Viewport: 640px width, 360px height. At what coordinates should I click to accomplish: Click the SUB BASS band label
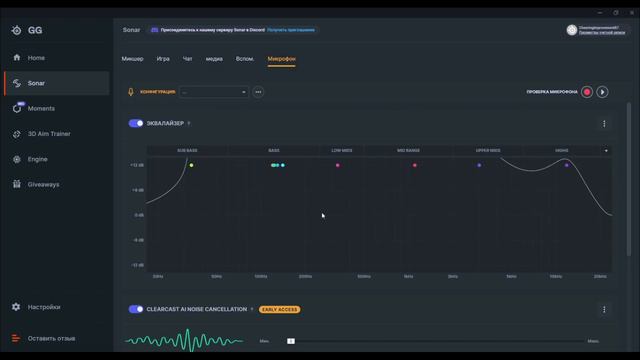(187, 151)
